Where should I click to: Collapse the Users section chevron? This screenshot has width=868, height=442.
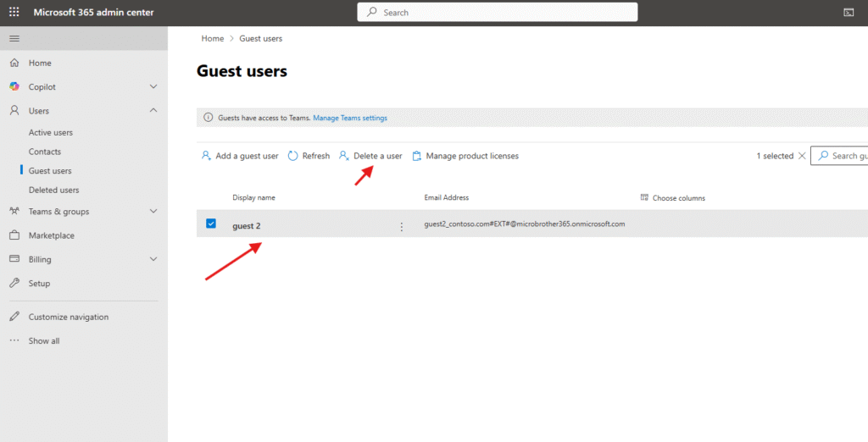click(x=153, y=110)
